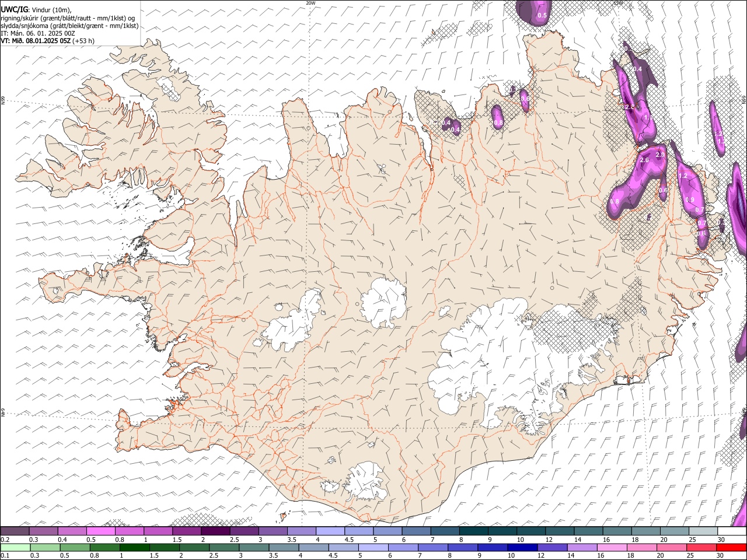Click the 'UWC/IG' title in the header
747x560 pixels.
click(x=14, y=9)
